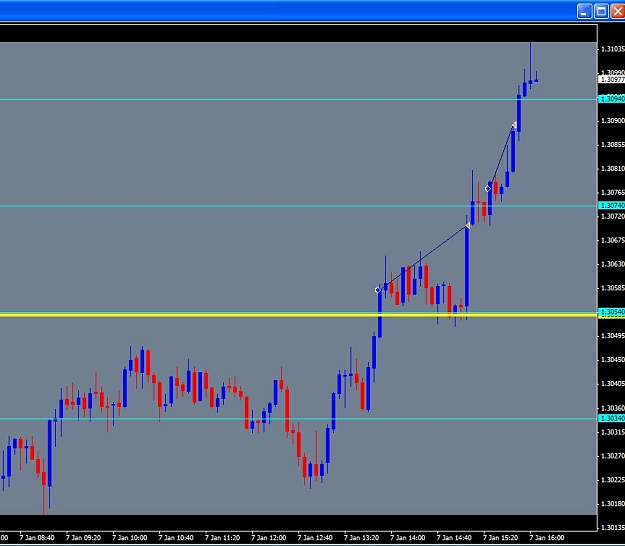Click the 7 Jan 09:20 time label
Viewport: 625px width, 546px height.
coord(83,538)
